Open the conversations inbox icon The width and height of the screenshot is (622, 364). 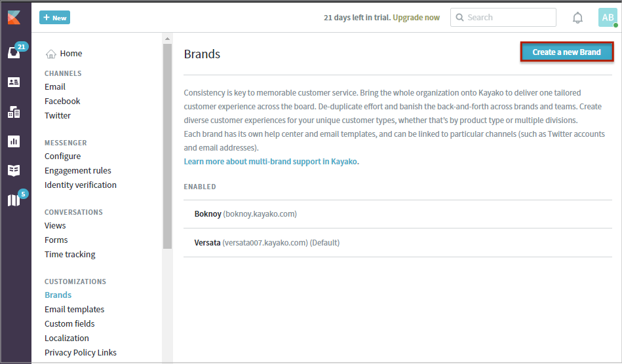[x=14, y=52]
